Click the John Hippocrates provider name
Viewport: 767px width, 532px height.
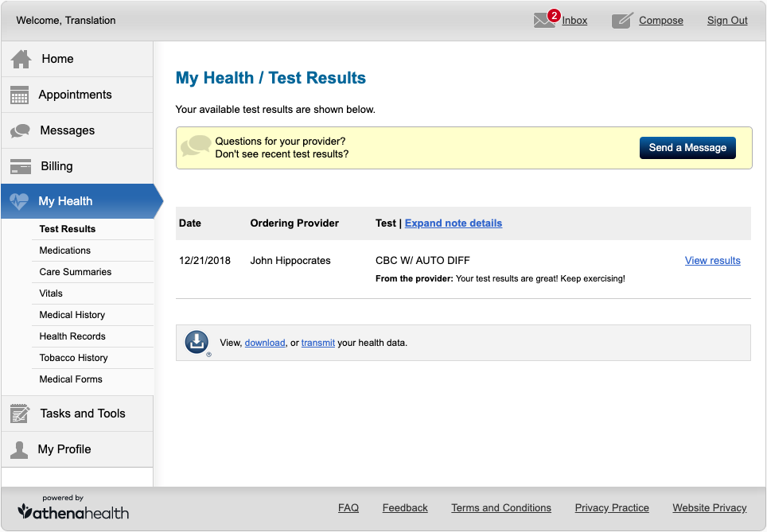coord(290,261)
